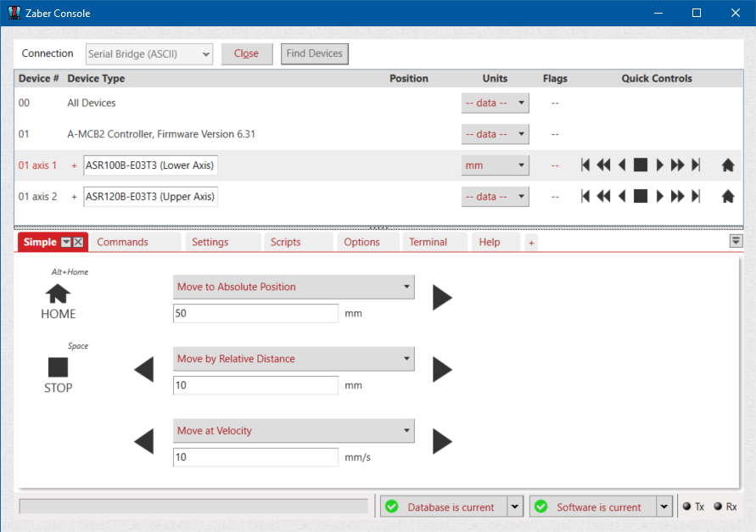
Task: Stop axis 1 with its square quick control
Action: [x=641, y=165]
